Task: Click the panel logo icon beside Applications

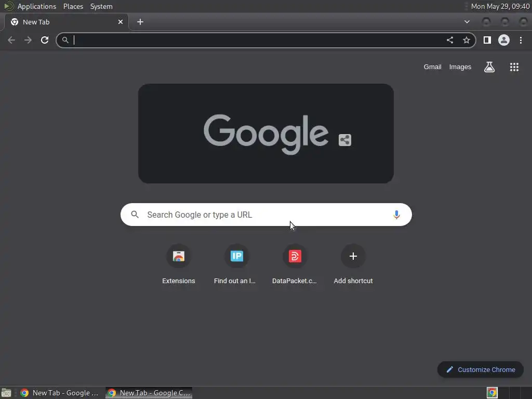Action: (8, 6)
